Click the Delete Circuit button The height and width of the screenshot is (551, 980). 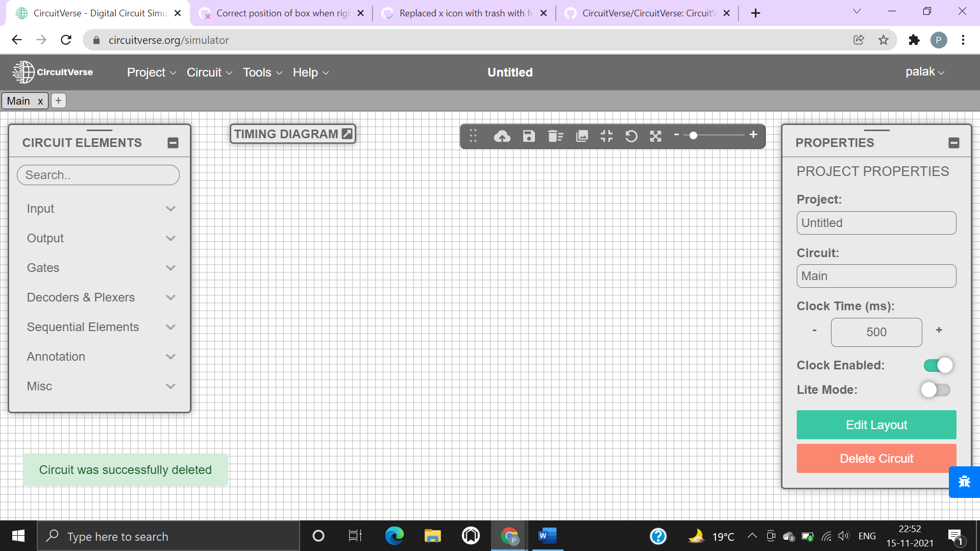pos(876,459)
